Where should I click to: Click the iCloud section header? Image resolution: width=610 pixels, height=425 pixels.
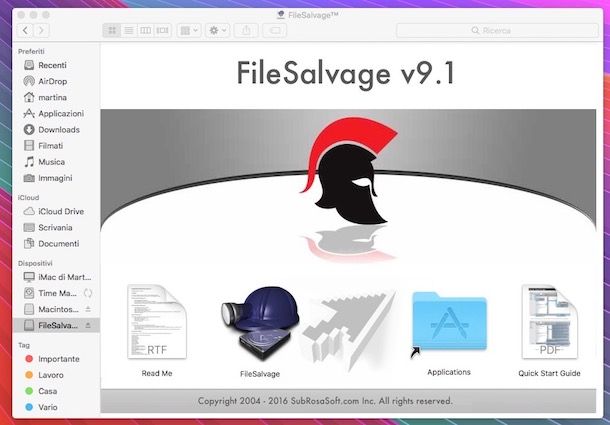28,198
